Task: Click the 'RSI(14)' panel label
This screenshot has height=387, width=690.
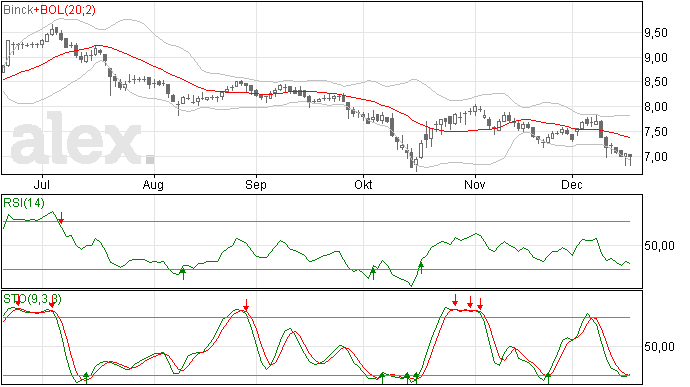Action: point(24,203)
